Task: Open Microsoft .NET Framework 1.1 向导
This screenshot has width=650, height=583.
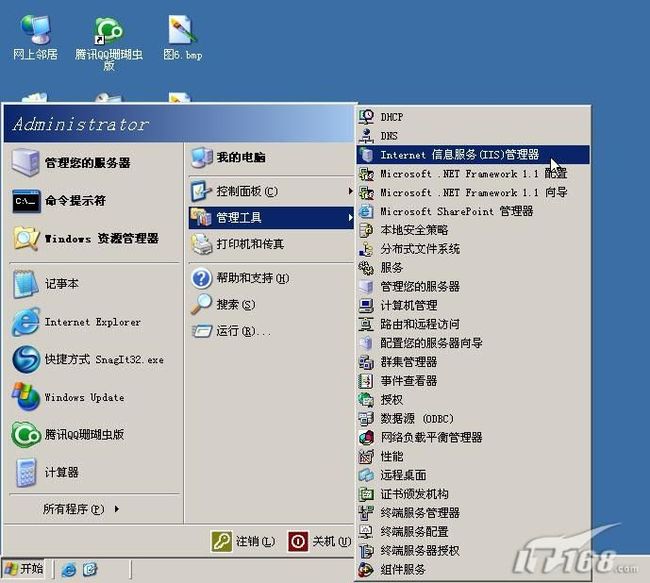Action: [473, 192]
